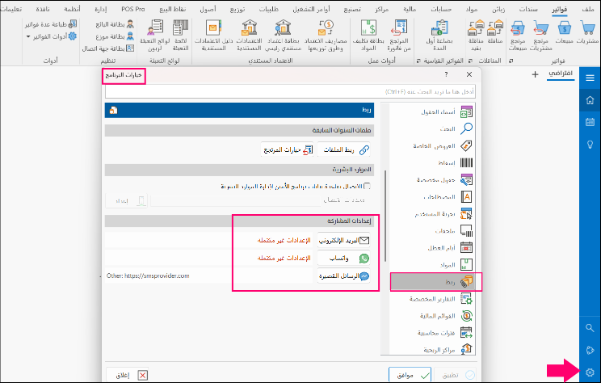The height and width of the screenshot is (383, 601).
Task: Click the إغلاق close button
Action: [127, 375]
